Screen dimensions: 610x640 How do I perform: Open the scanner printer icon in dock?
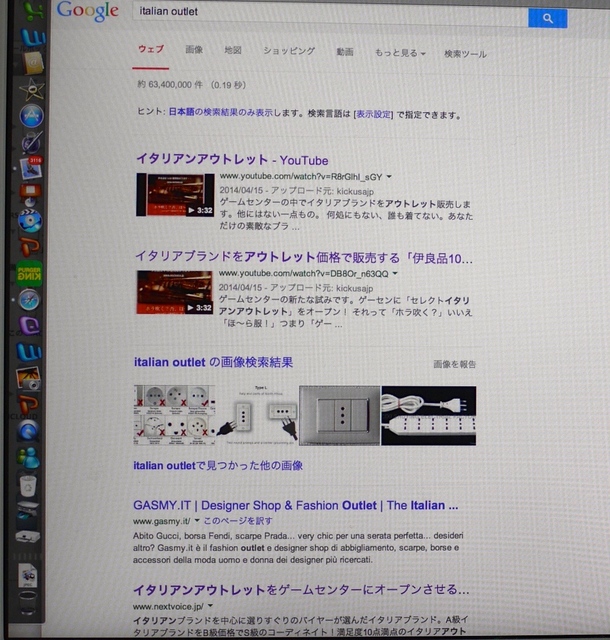point(28,511)
